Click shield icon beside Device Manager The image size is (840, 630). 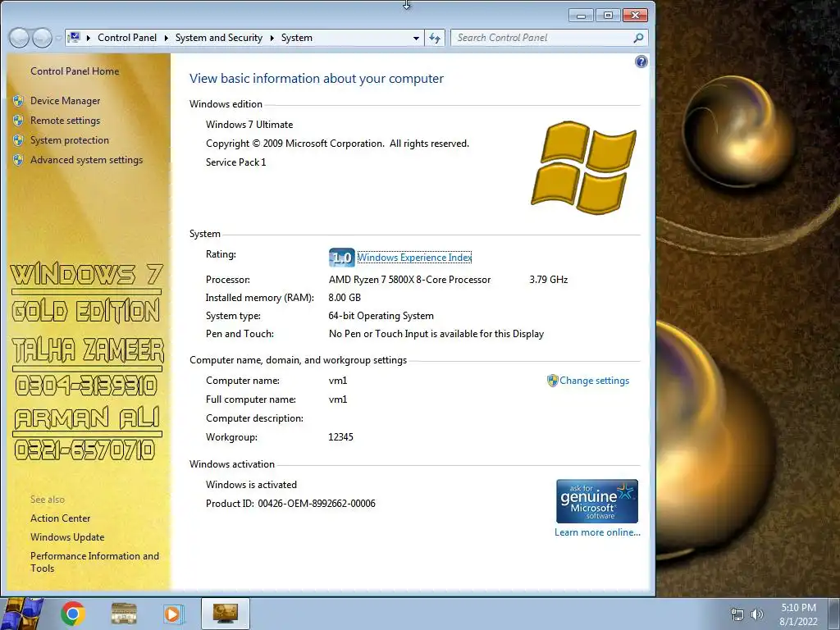tap(18, 101)
